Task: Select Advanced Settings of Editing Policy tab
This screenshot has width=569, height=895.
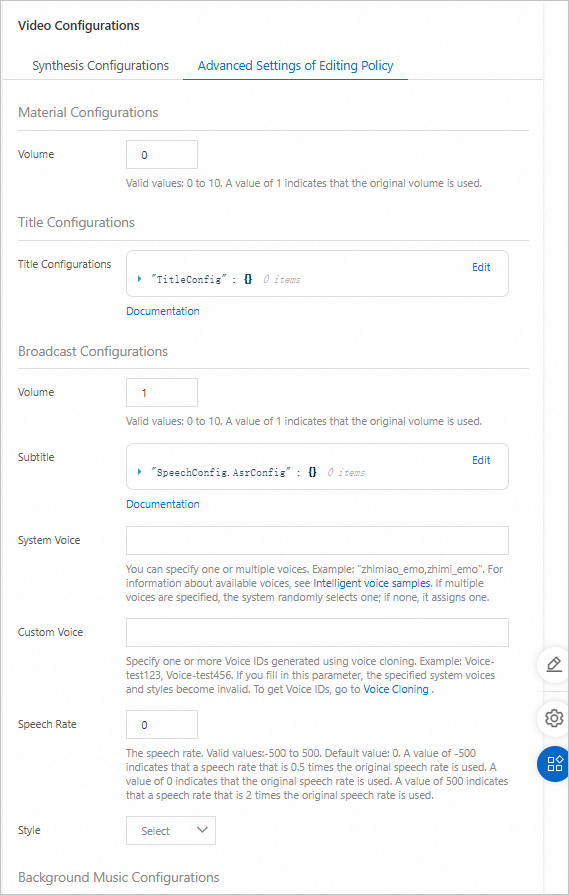Action: coord(295,66)
